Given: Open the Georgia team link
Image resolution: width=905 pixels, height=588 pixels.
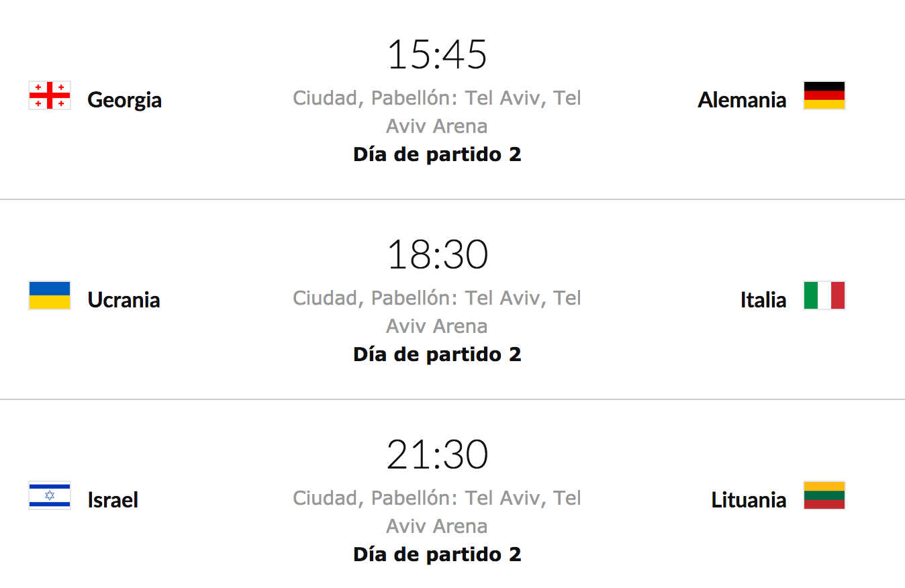Looking at the screenshot, I should tap(124, 100).
